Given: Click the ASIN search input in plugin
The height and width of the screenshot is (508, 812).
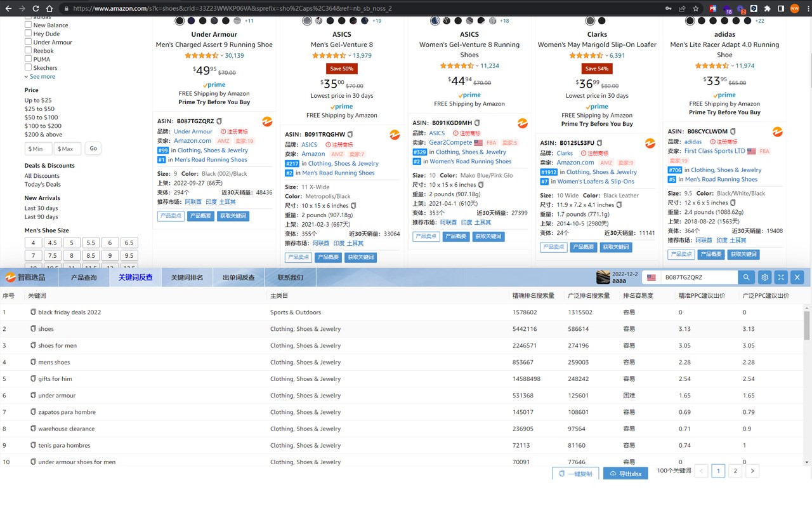Looking at the screenshot, I should tap(699, 277).
